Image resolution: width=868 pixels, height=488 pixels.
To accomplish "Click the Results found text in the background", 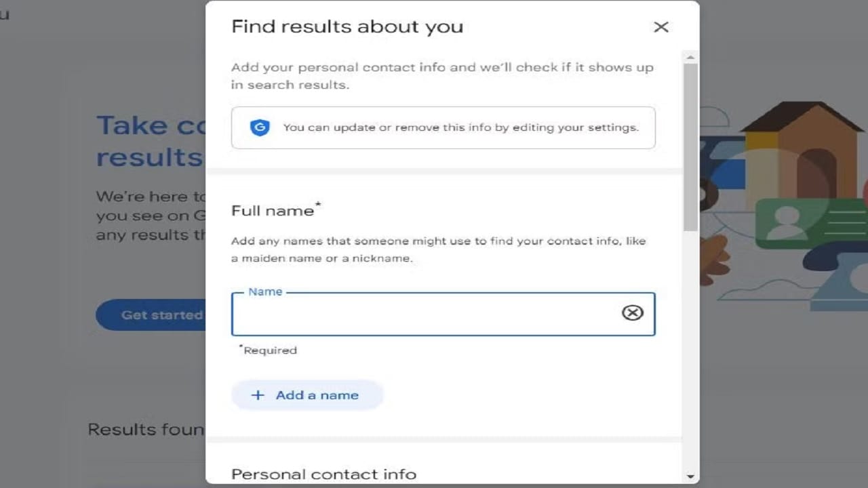I will coord(146,429).
